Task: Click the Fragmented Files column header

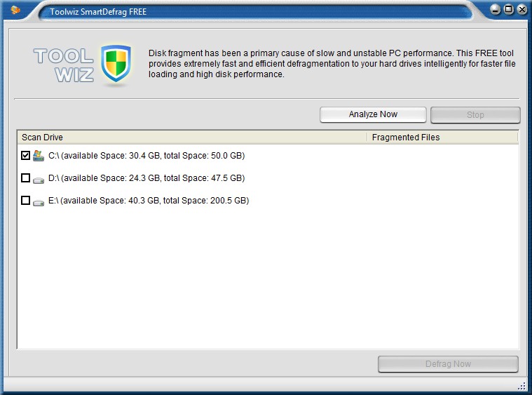Action: click(x=443, y=138)
